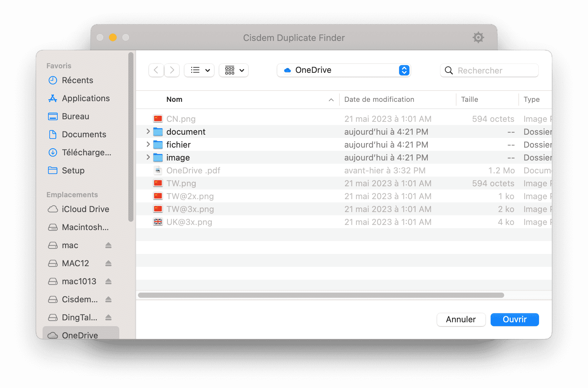Click the sidebar vertical scrollbar

pyautogui.click(x=131, y=137)
